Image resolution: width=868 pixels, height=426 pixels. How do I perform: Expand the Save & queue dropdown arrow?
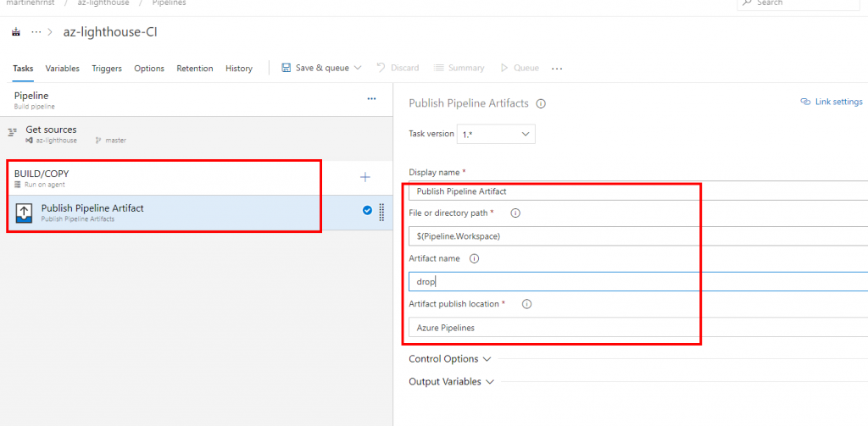tap(357, 68)
